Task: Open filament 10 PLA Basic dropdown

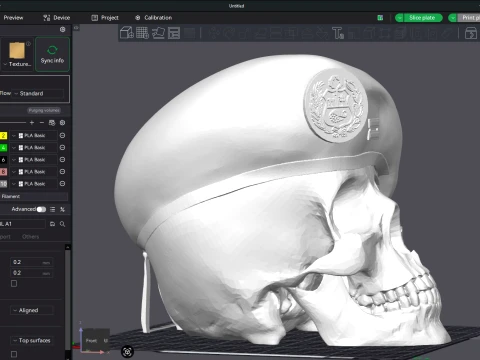Action: [35, 184]
